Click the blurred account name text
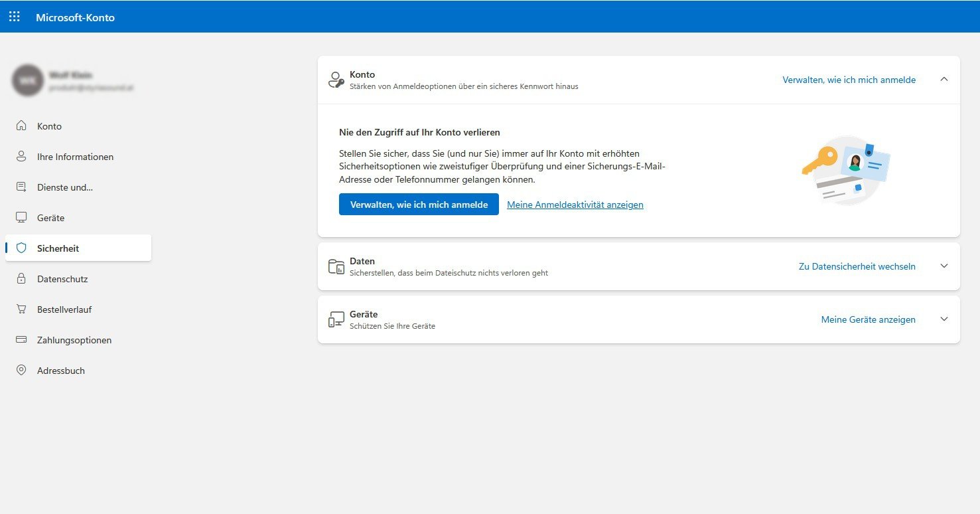 point(70,75)
